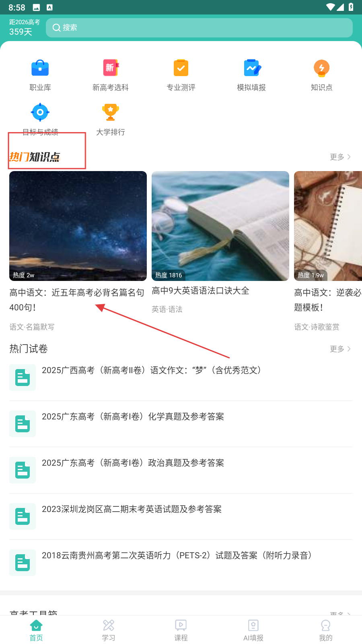Go to the 我的 tab

[326, 630]
